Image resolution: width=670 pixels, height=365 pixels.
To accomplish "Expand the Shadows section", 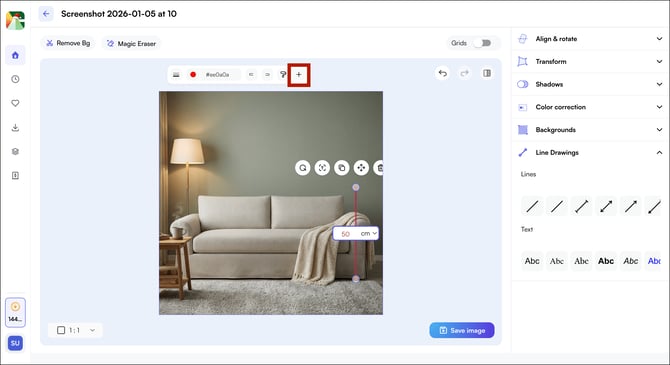I will [x=589, y=84].
